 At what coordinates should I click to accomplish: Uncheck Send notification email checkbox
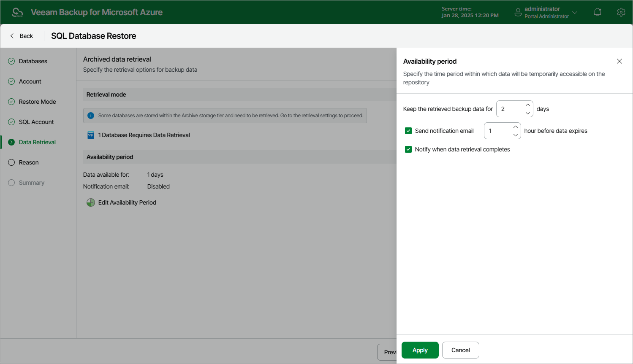click(x=408, y=131)
